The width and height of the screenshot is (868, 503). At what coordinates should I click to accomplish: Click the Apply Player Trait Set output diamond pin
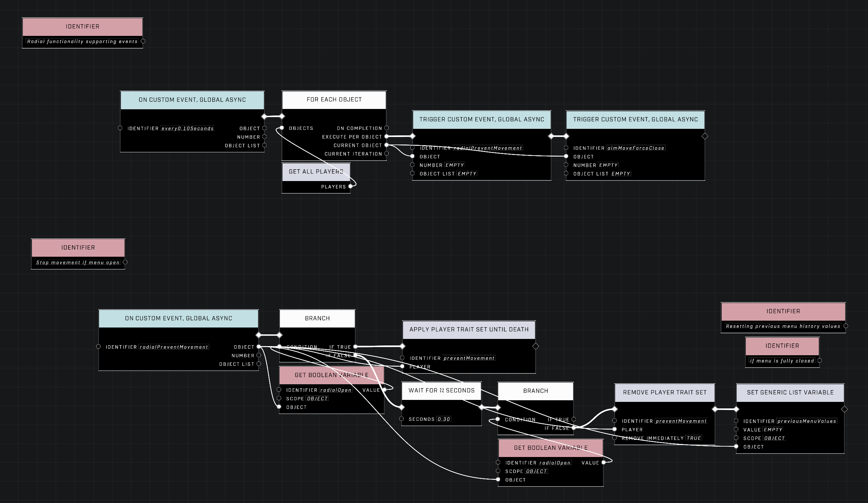[x=536, y=346]
